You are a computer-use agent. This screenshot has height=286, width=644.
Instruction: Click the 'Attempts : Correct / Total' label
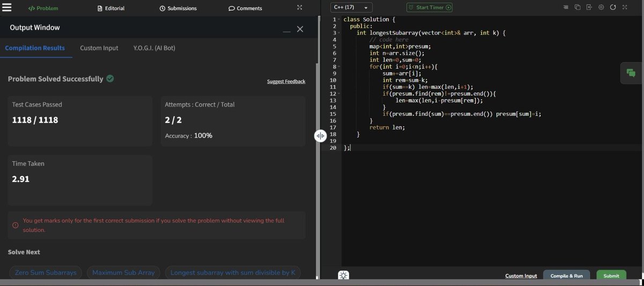[x=200, y=104]
